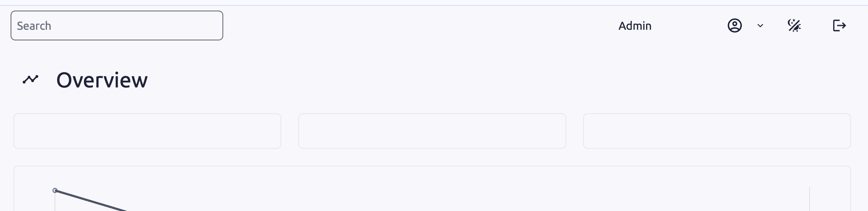Click the Search placeholder text
The image size is (868, 211).
[x=34, y=26]
